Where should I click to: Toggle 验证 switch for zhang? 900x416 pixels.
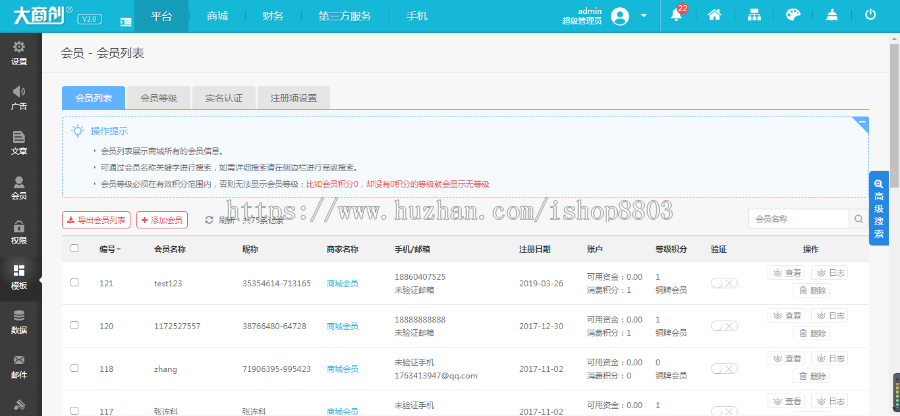tap(724, 368)
